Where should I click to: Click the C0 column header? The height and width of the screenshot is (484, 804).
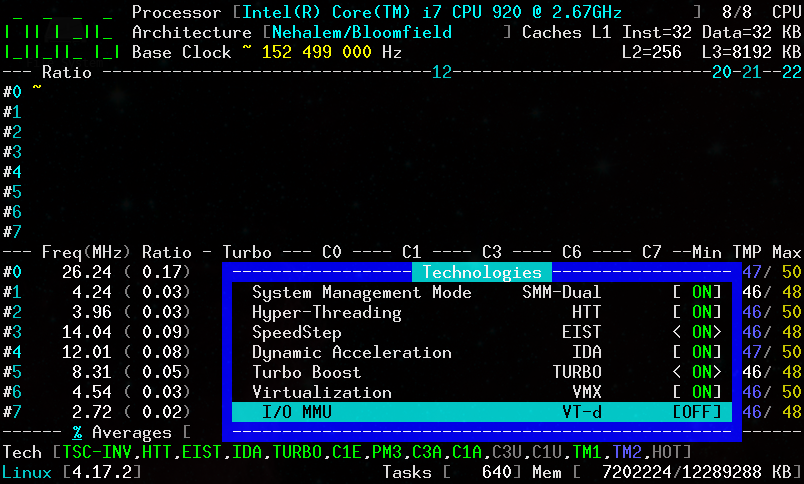tap(332, 252)
